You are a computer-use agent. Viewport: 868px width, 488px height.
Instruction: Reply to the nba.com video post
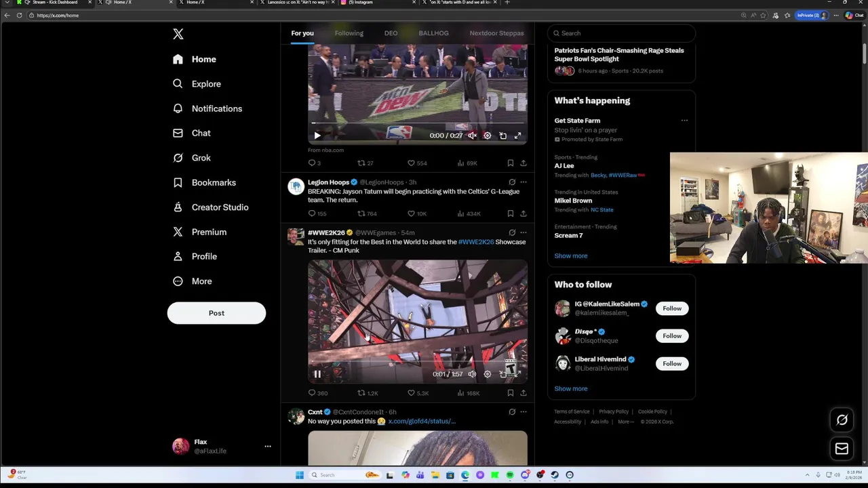[x=314, y=163]
